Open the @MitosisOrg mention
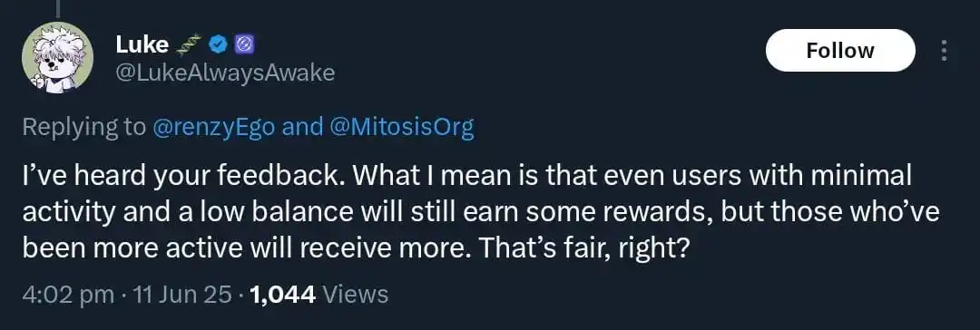The width and height of the screenshot is (980, 330). coord(400,128)
